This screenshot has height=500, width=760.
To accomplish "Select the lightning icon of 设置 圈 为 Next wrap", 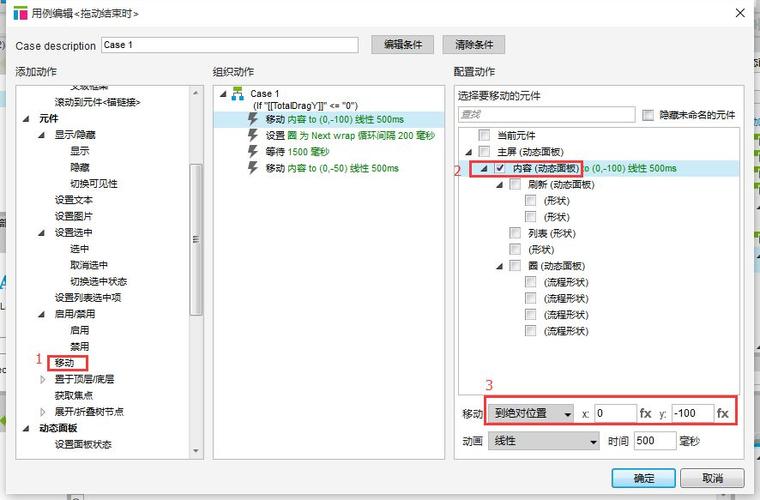I will click(253, 136).
